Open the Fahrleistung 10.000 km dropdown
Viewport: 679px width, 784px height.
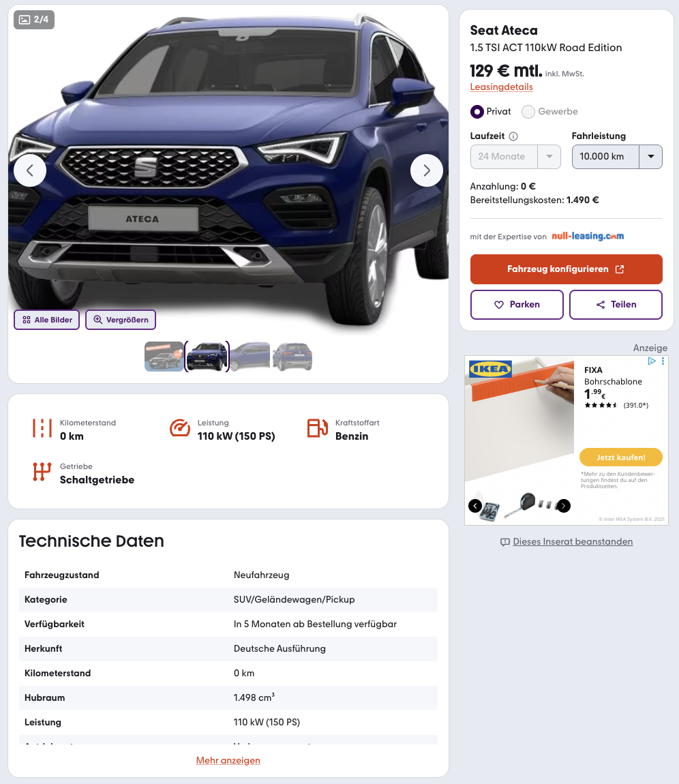pyautogui.click(x=617, y=157)
